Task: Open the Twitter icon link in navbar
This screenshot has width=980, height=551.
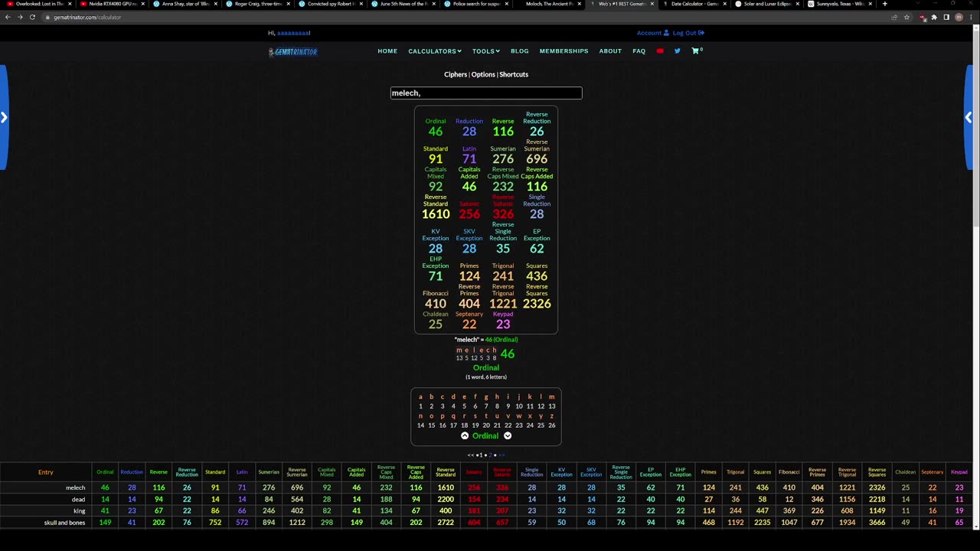Action: pyautogui.click(x=677, y=51)
